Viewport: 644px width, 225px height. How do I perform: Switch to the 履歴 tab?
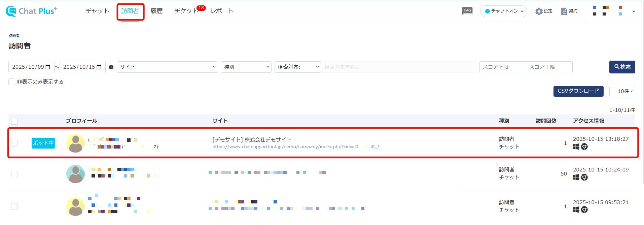point(156,11)
